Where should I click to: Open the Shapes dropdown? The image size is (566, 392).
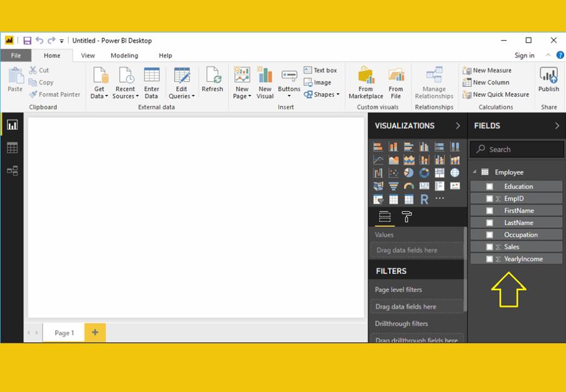(321, 94)
